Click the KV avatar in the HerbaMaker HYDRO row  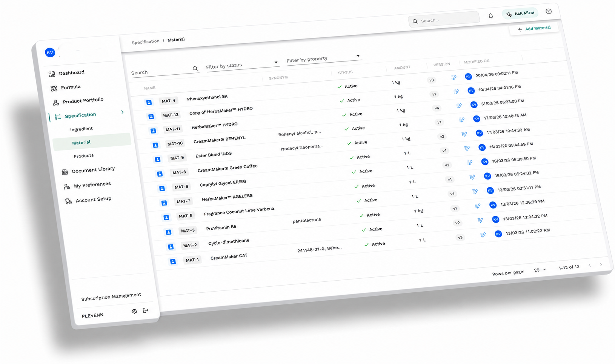pyautogui.click(x=474, y=104)
